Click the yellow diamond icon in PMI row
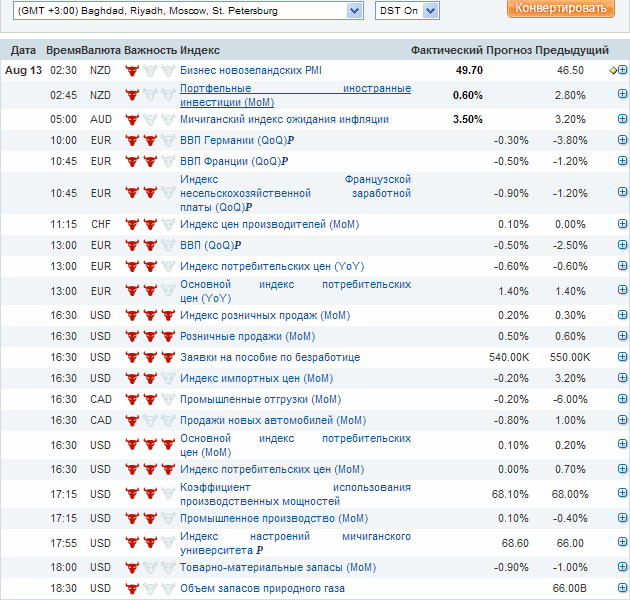630x600 pixels. point(613,70)
